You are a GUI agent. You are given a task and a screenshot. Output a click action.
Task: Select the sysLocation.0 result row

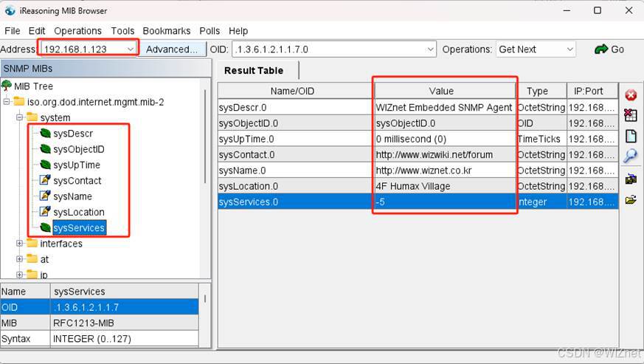(418, 186)
